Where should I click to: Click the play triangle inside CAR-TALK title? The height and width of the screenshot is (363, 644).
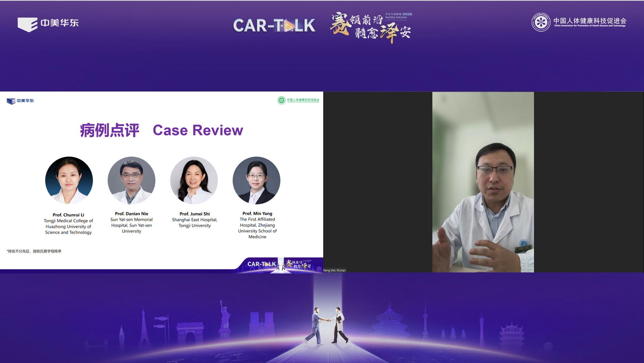(x=288, y=27)
